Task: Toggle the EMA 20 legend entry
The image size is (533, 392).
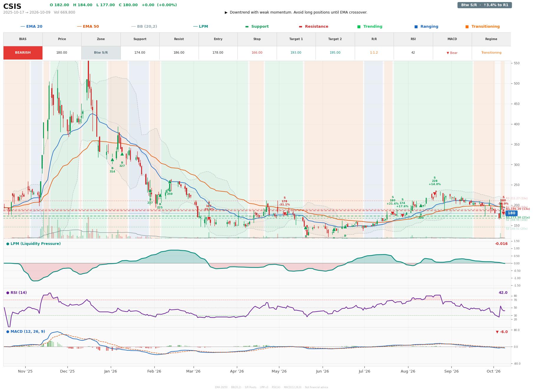Action: tap(32, 27)
